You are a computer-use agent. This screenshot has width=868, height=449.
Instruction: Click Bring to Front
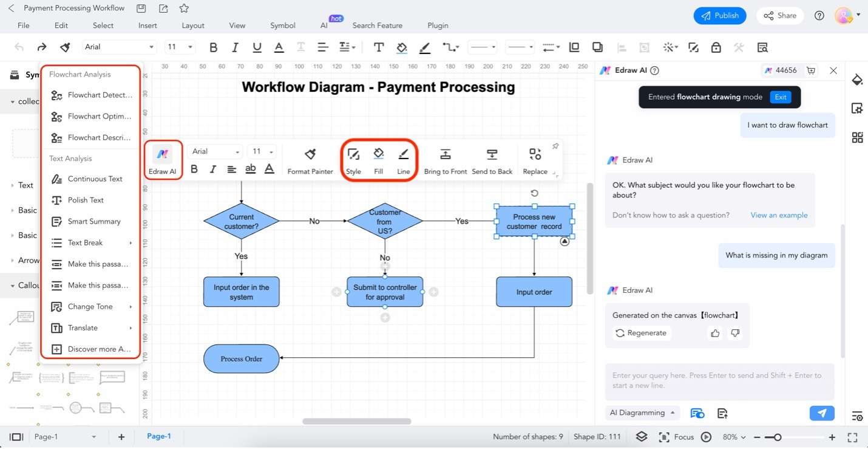pyautogui.click(x=446, y=161)
